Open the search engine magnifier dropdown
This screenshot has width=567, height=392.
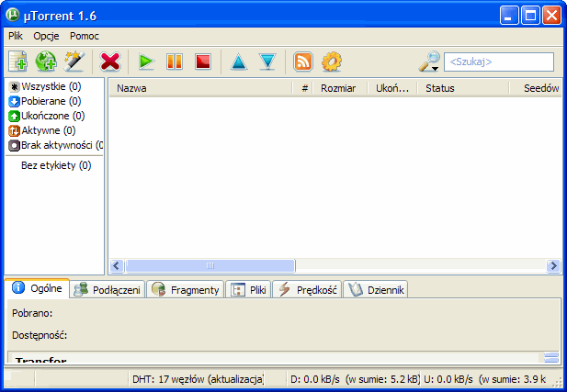pos(429,62)
